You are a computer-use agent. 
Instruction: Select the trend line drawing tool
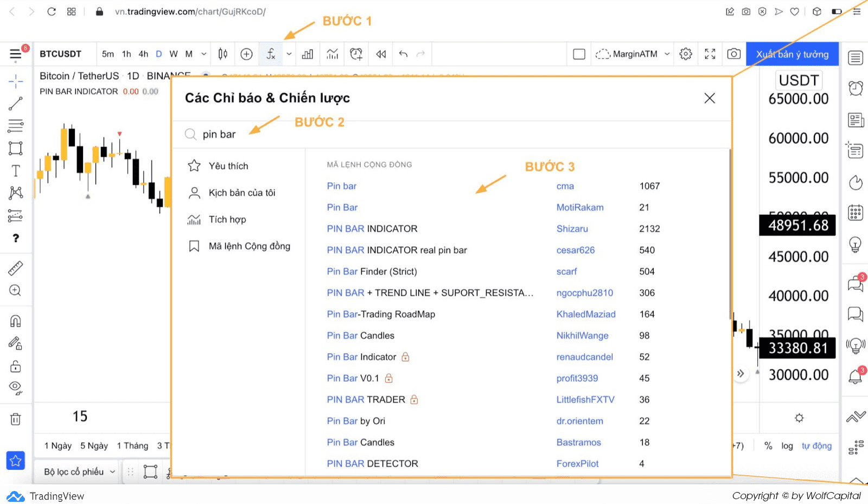(x=16, y=104)
